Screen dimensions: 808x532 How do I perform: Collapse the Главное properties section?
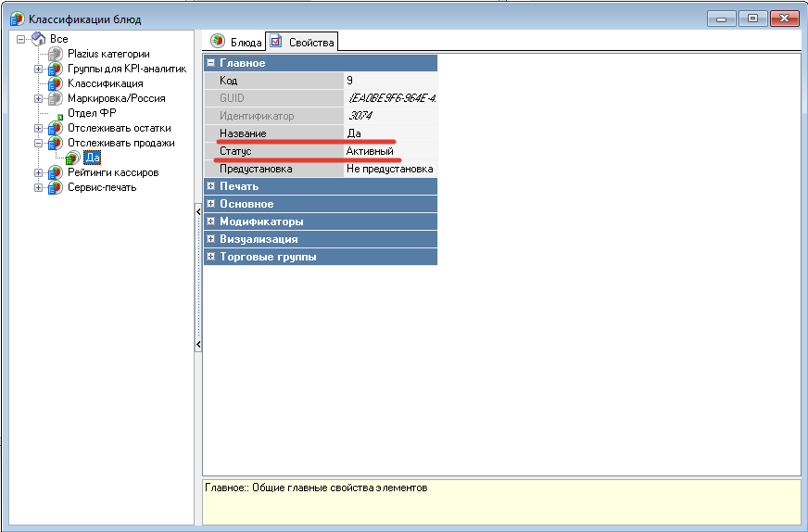[211, 63]
